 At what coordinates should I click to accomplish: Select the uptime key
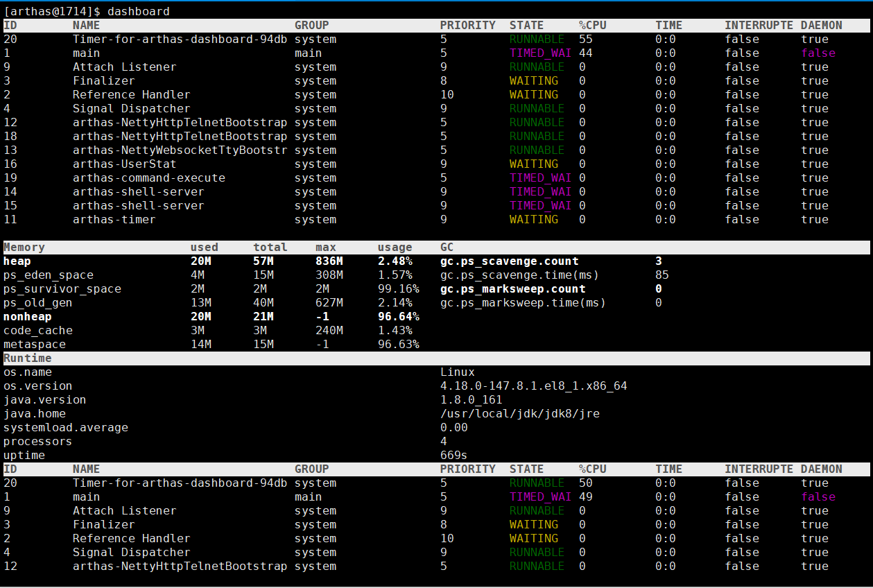24,456
